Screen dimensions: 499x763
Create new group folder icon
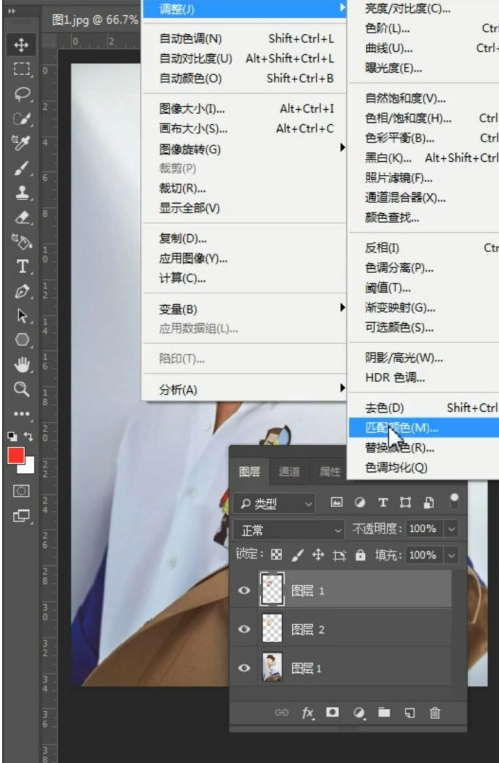[x=384, y=712]
